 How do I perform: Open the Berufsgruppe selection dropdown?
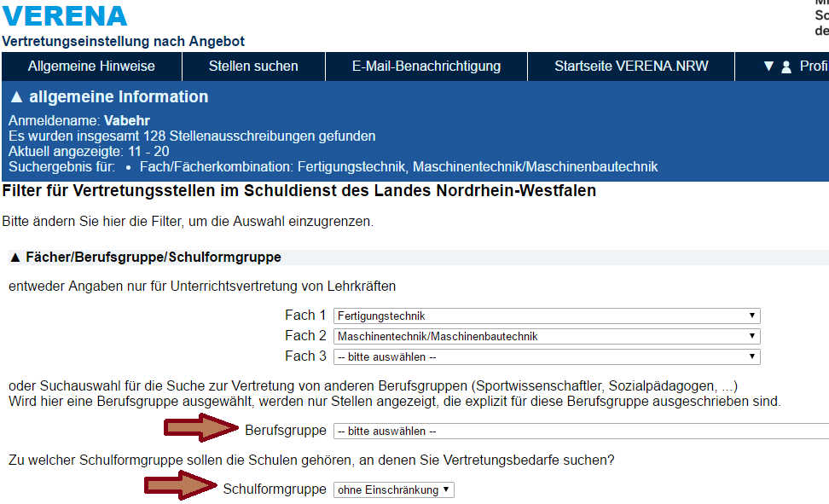click(x=580, y=431)
